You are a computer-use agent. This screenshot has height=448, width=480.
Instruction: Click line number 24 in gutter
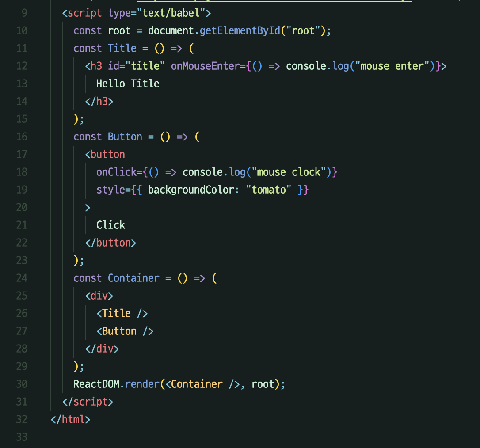[21, 278]
